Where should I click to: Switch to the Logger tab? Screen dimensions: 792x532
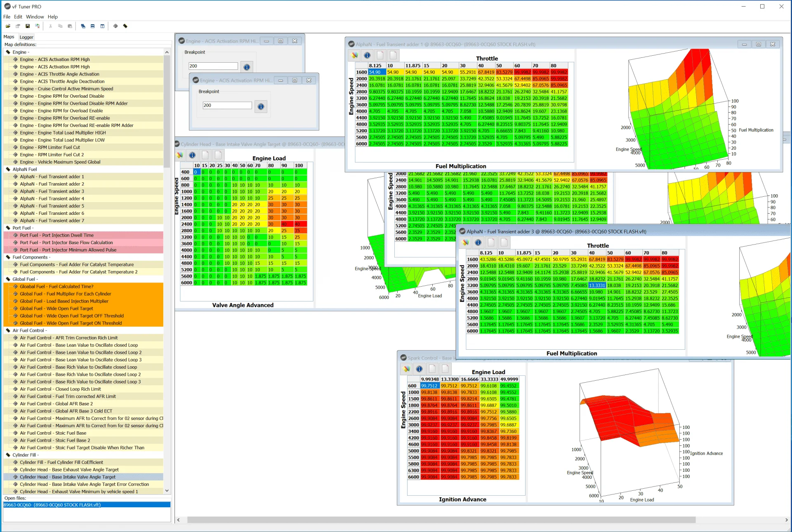click(26, 37)
